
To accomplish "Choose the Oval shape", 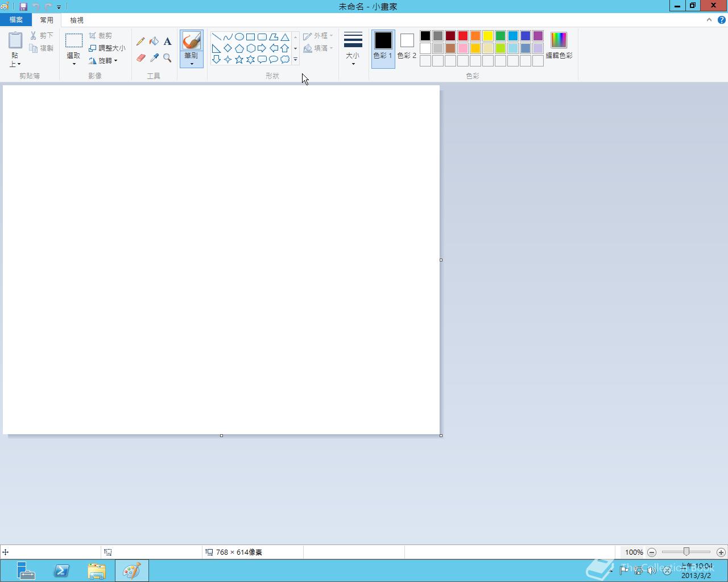I will click(239, 37).
